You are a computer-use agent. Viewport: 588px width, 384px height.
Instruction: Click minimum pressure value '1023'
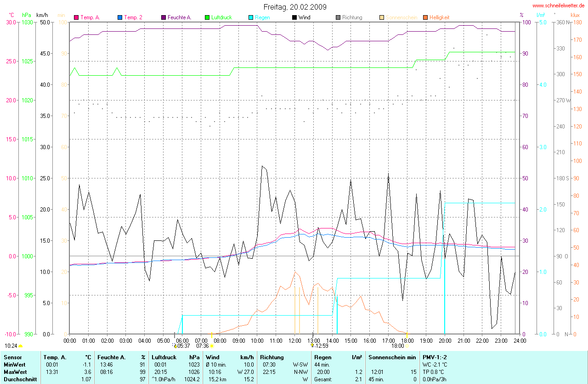click(194, 364)
